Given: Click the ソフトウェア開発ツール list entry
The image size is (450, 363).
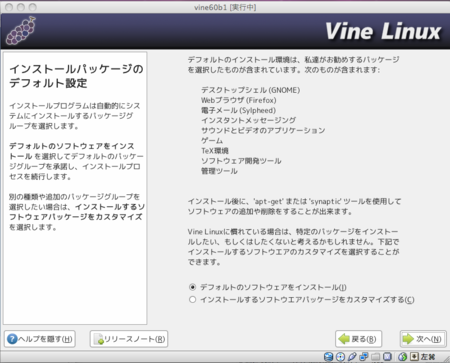Looking at the screenshot, I should point(241,161).
